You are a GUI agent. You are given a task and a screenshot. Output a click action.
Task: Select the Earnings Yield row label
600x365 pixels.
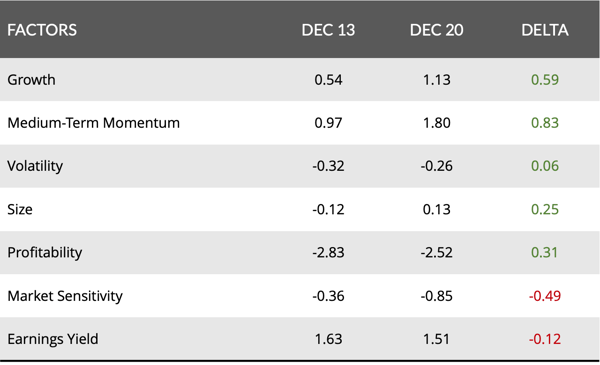[53, 339]
